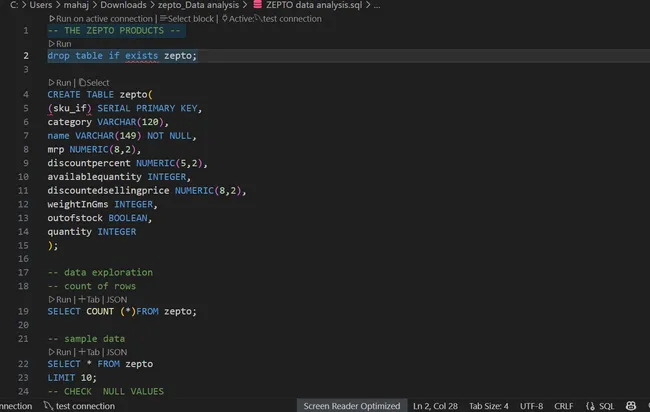This screenshot has height=412, width=650.
Task: Click 'SERIAL PRIMARY KEY' text
Action: [147, 108]
